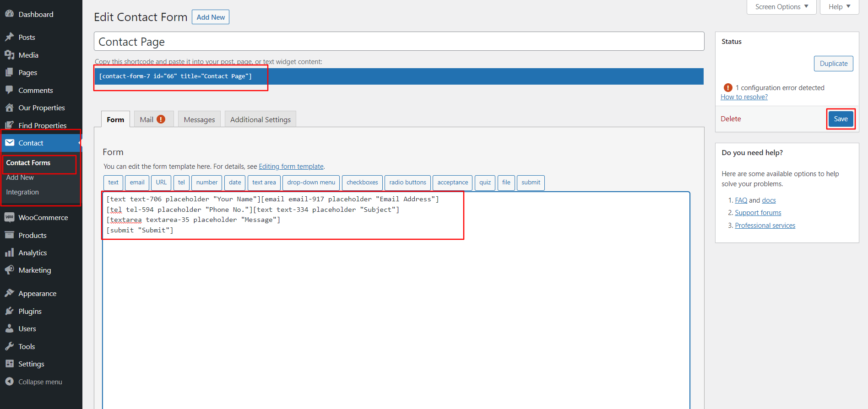Click the Save button
The height and width of the screenshot is (409, 868).
841,119
